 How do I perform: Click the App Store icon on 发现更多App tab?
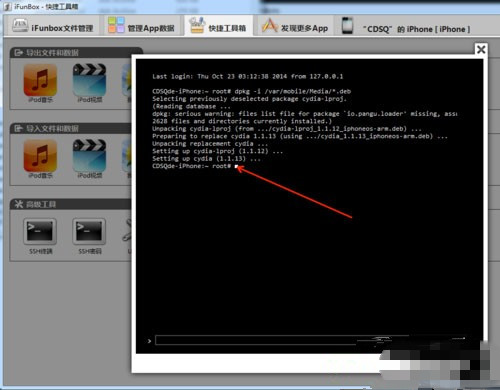pos(269,25)
